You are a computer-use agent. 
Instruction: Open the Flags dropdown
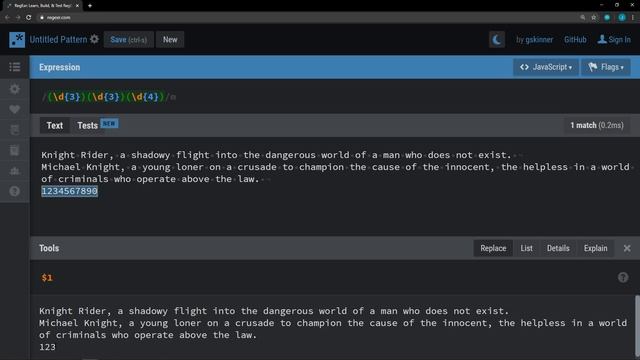[x=606, y=67]
